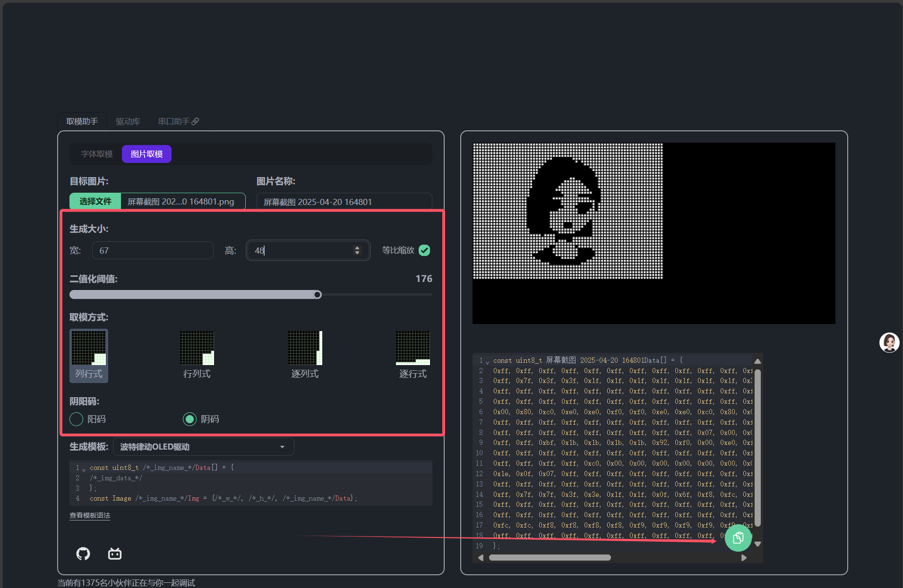The image size is (903, 588).
Task: Click template line 2 /*_img_data_*/
Action: tap(116, 478)
